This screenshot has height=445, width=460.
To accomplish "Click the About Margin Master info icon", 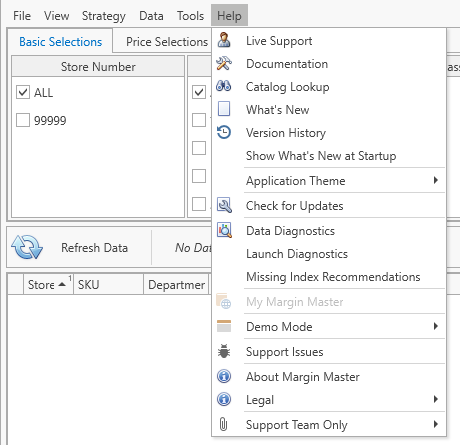I will 224,376.
